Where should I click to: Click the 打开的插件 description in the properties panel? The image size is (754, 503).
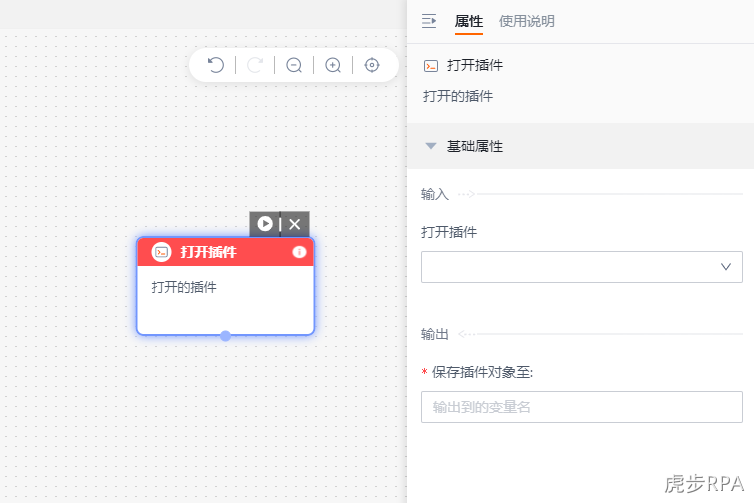click(458, 96)
